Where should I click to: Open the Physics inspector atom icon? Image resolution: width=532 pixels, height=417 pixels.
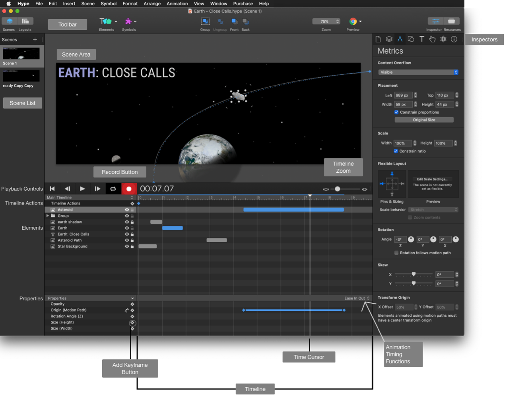tap(443, 39)
